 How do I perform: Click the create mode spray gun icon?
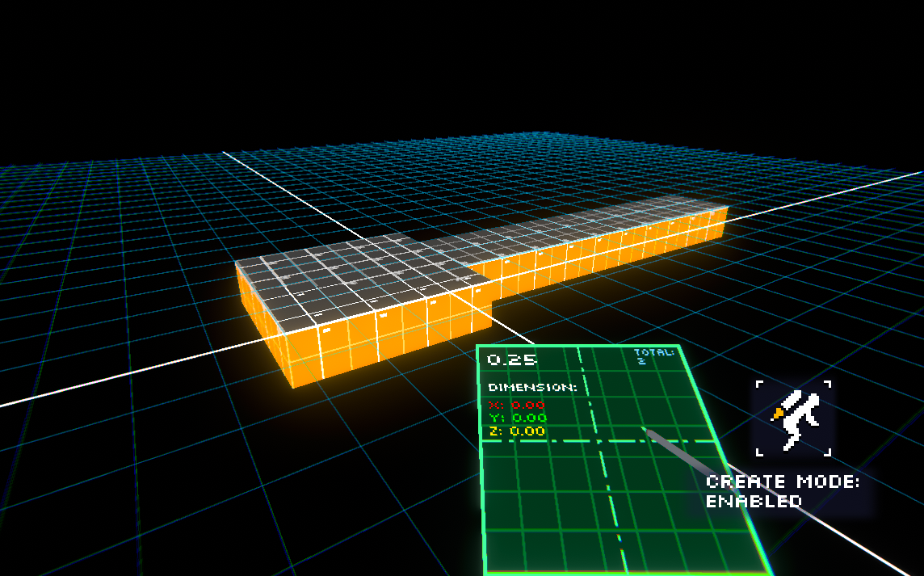[x=792, y=418]
